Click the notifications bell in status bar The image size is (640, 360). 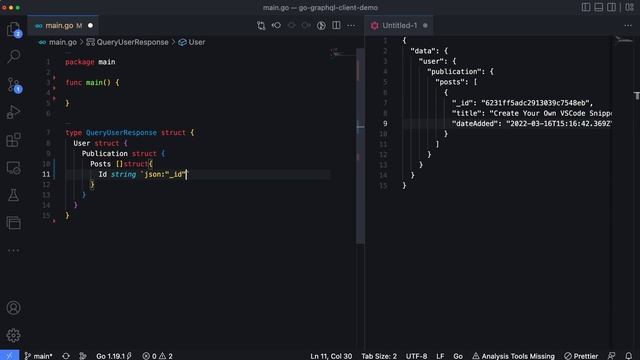click(x=629, y=356)
